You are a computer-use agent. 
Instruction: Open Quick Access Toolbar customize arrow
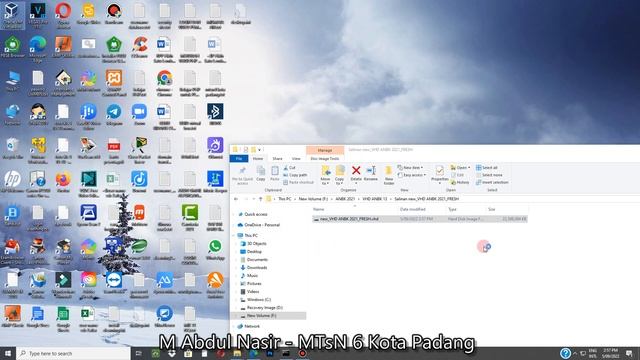pyautogui.click(x=259, y=150)
